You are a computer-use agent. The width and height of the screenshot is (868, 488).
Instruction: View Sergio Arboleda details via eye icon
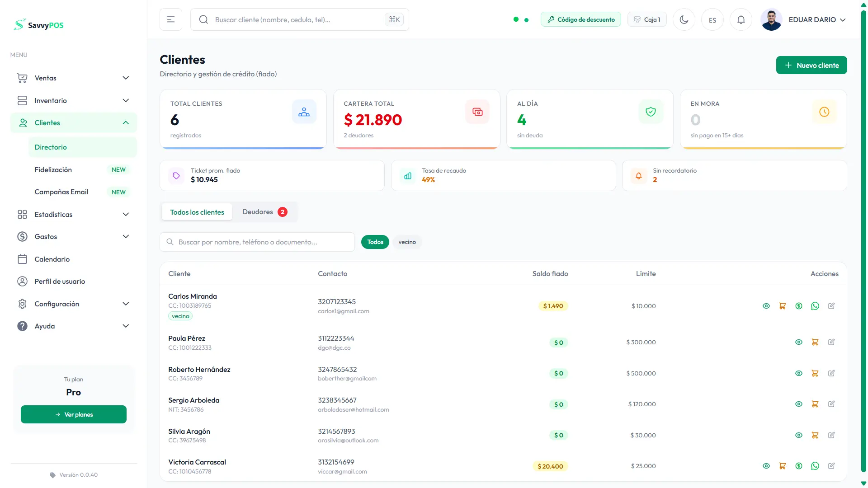click(x=798, y=404)
